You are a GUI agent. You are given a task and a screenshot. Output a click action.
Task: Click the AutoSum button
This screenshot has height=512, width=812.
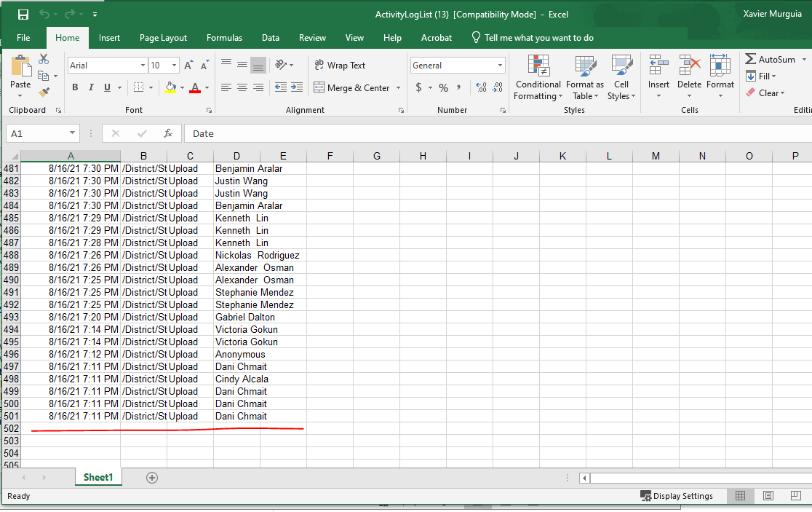coord(770,59)
